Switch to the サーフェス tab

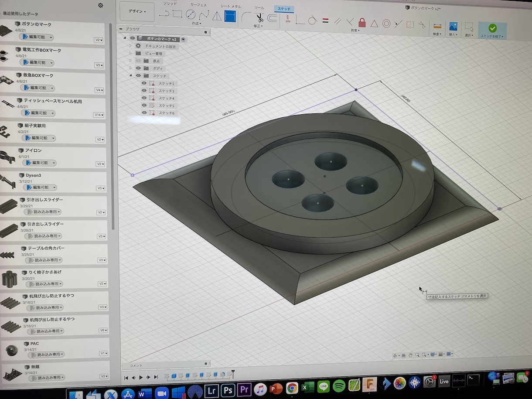coord(198,5)
